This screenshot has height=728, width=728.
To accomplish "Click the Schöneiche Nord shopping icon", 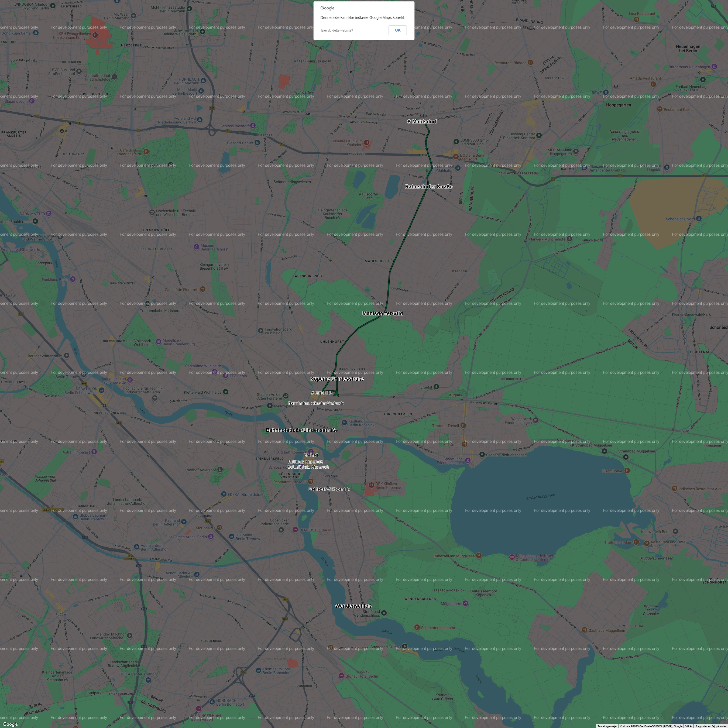I will click(x=699, y=218).
